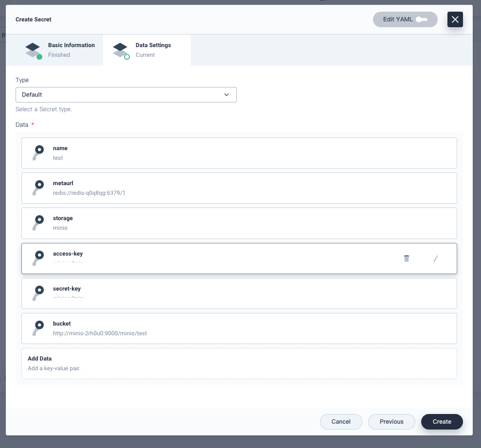Screen dimensions: 481x448
Task: Delete the access-key entry with trash icon
Action: 407,258
